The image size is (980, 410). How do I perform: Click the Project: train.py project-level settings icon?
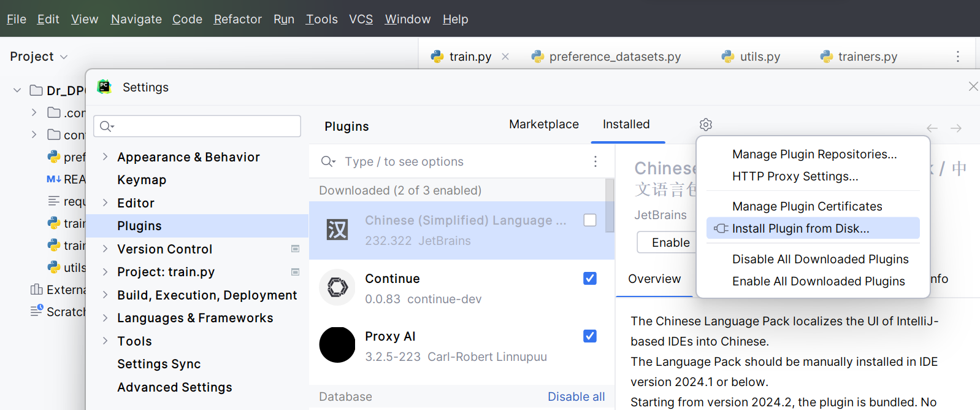point(295,272)
